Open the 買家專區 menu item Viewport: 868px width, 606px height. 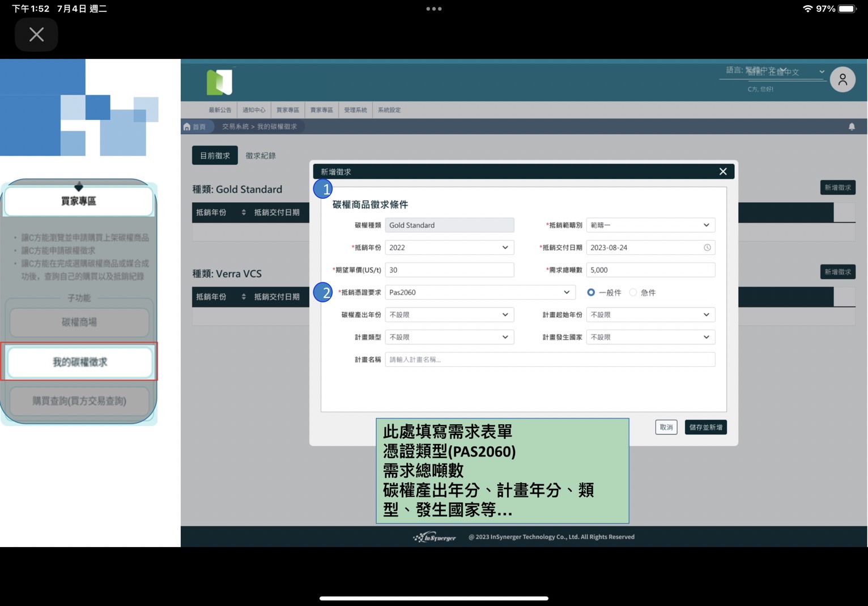(288, 110)
